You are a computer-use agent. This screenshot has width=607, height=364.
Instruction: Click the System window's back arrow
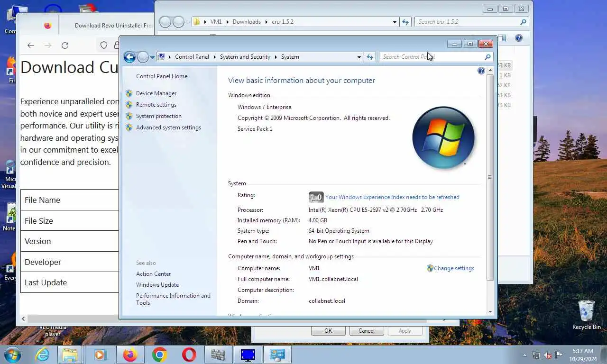(x=129, y=57)
